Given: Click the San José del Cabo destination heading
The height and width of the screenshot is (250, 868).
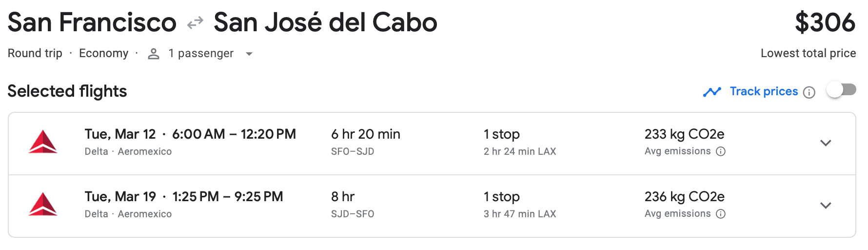Looking at the screenshot, I should [325, 22].
